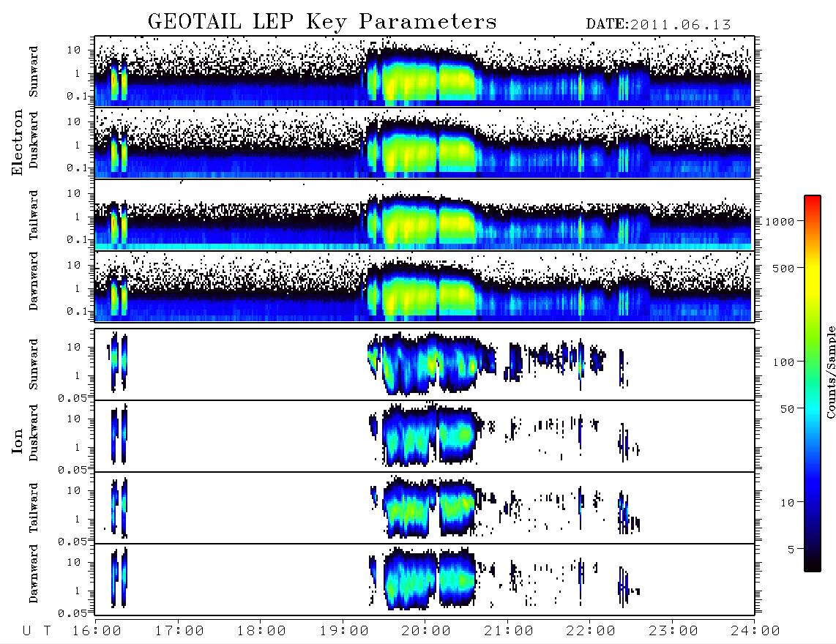Screen dimensions: 836x644
Task: Click the Electron Tailward spectrogram plot
Action: click(x=425, y=215)
